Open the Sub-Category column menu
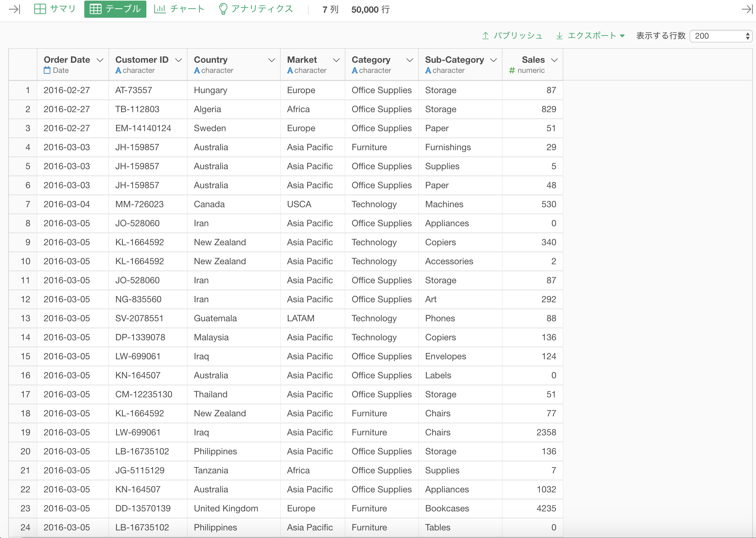Image resolution: width=756 pixels, height=538 pixels. tap(493, 60)
